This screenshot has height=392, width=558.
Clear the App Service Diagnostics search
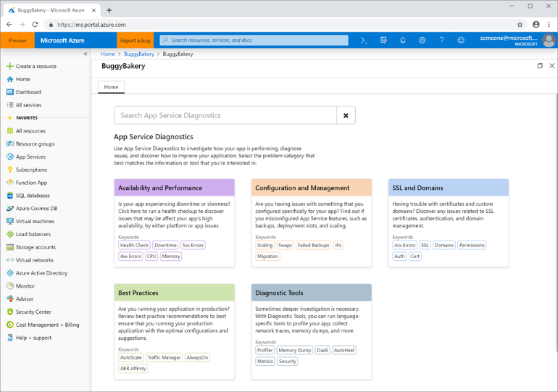346,115
